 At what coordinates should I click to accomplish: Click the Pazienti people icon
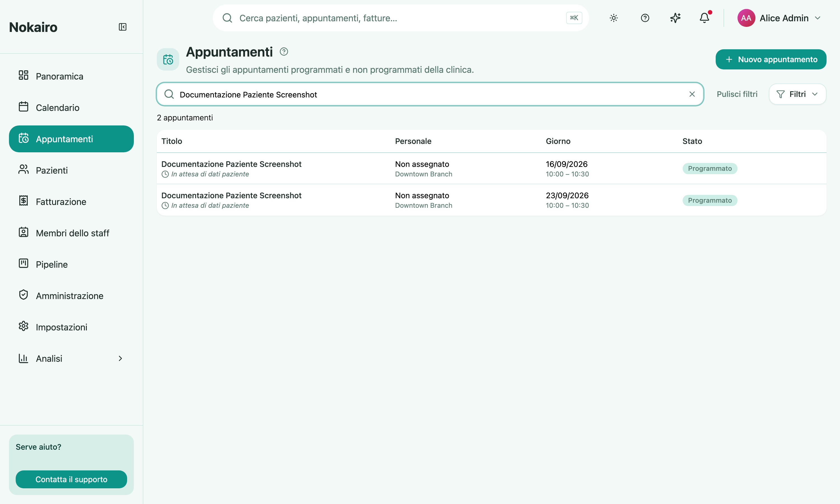click(x=24, y=169)
